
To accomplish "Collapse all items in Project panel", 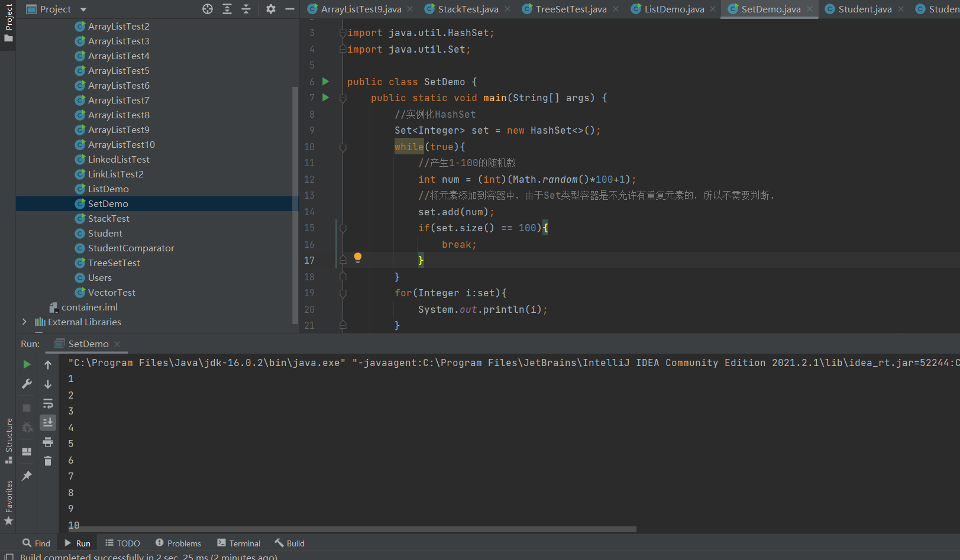I will [246, 9].
